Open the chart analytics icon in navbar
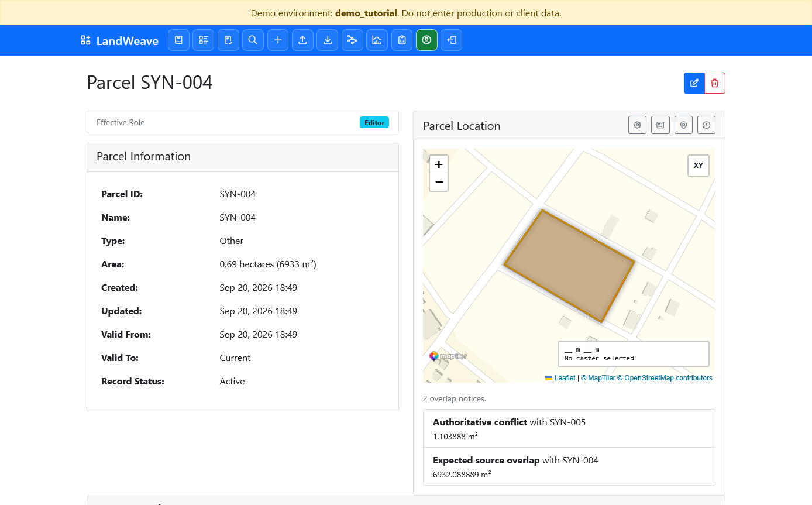This screenshot has width=812, height=505. click(x=377, y=40)
